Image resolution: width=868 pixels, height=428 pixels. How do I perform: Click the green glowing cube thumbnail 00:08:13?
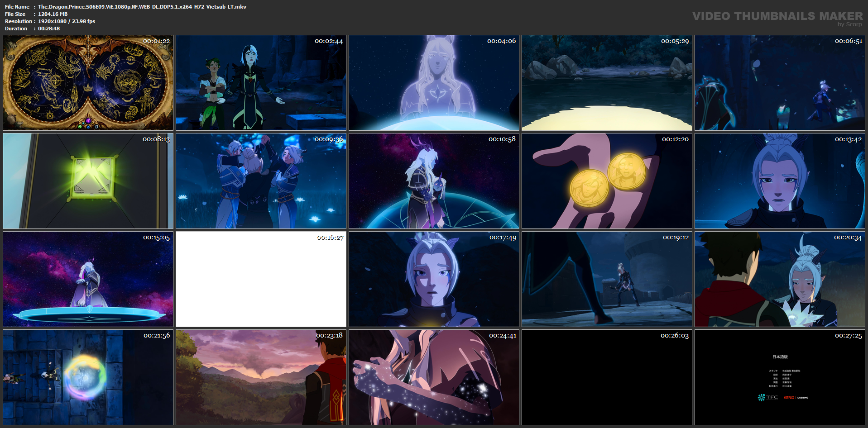(88, 181)
